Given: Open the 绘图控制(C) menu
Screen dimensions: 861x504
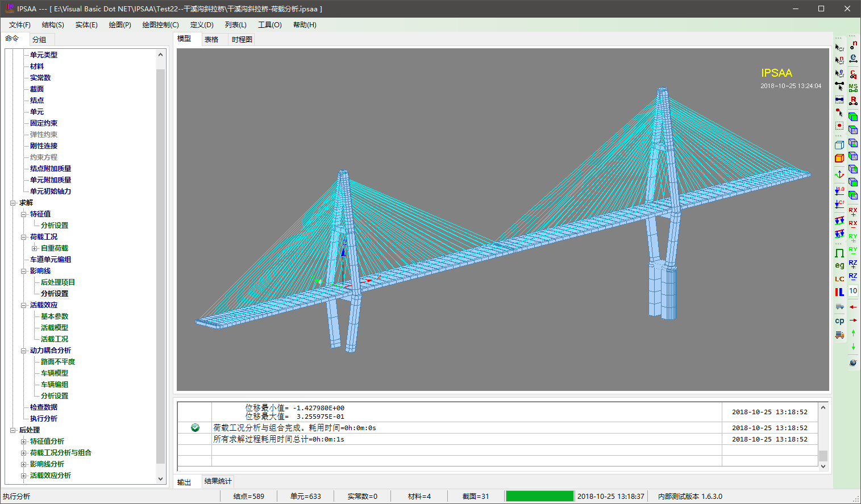Looking at the screenshot, I should click(x=160, y=25).
